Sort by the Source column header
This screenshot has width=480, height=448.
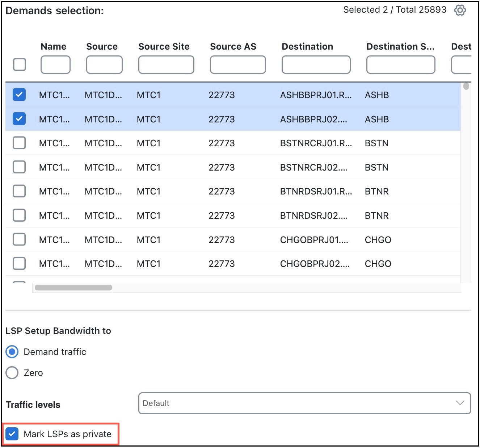(102, 46)
